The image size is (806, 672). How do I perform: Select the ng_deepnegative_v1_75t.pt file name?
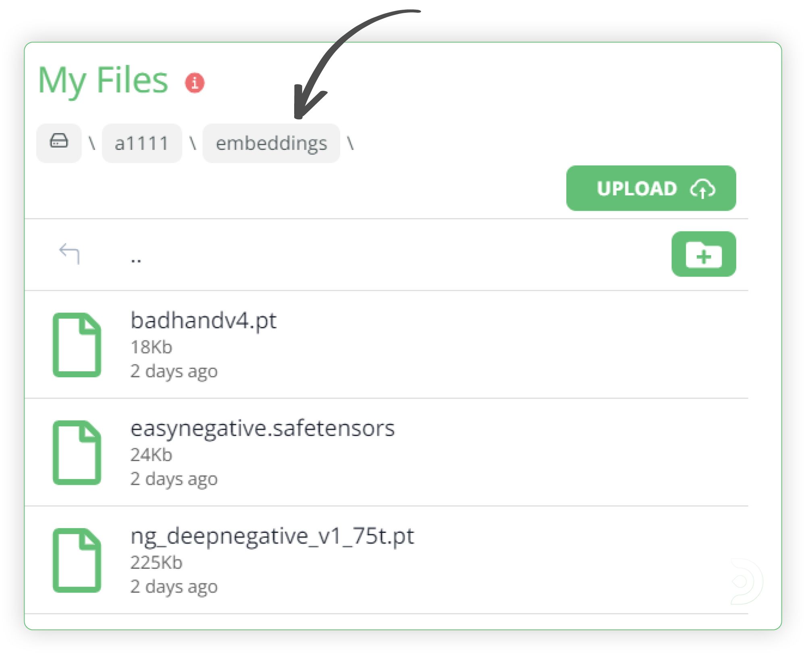272,537
